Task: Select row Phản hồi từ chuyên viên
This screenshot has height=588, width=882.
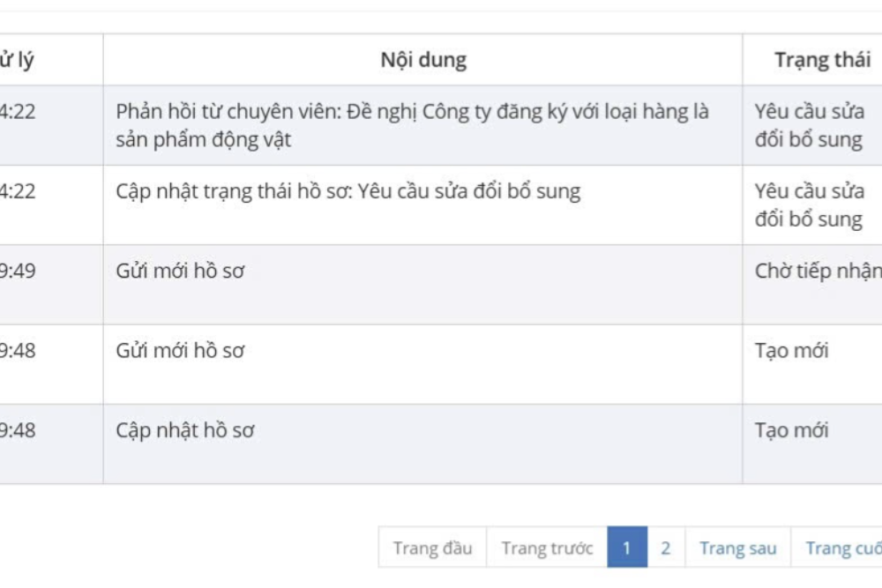Action: tap(412, 125)
